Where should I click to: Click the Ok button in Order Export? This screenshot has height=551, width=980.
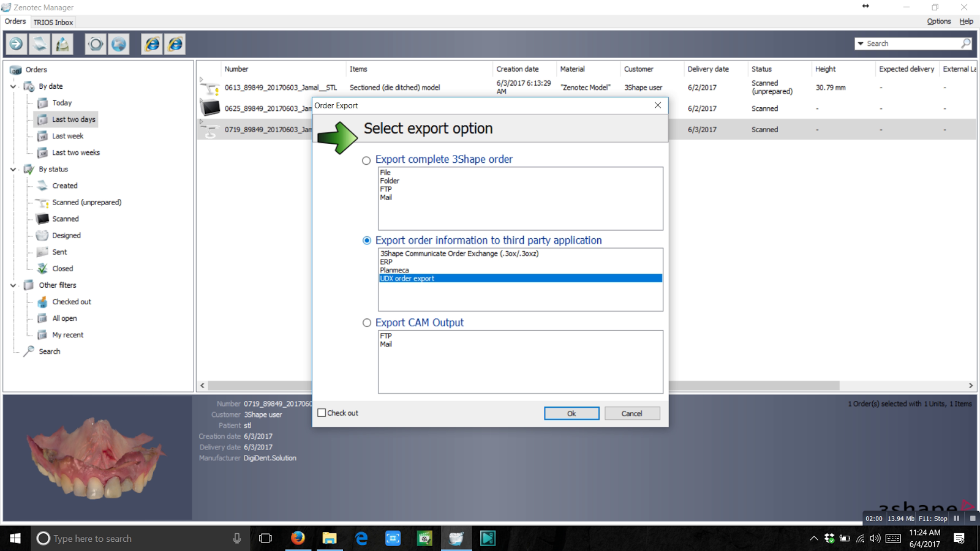tap(571, 413)
